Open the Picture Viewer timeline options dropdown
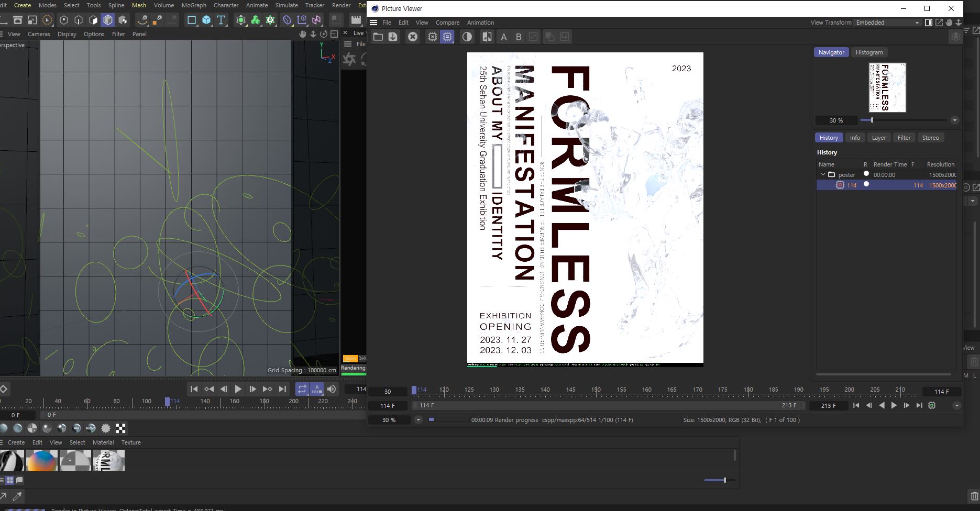The height and width of the screenshot is (511, 980). [x=957, y=405]
